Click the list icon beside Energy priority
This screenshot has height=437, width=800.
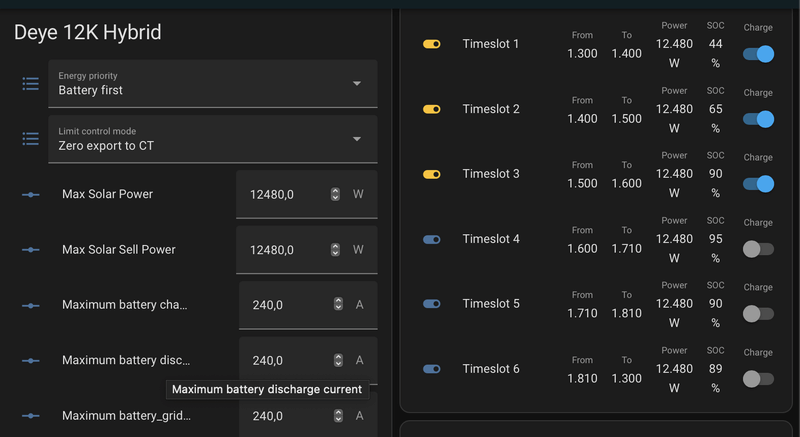coord(31,84)
